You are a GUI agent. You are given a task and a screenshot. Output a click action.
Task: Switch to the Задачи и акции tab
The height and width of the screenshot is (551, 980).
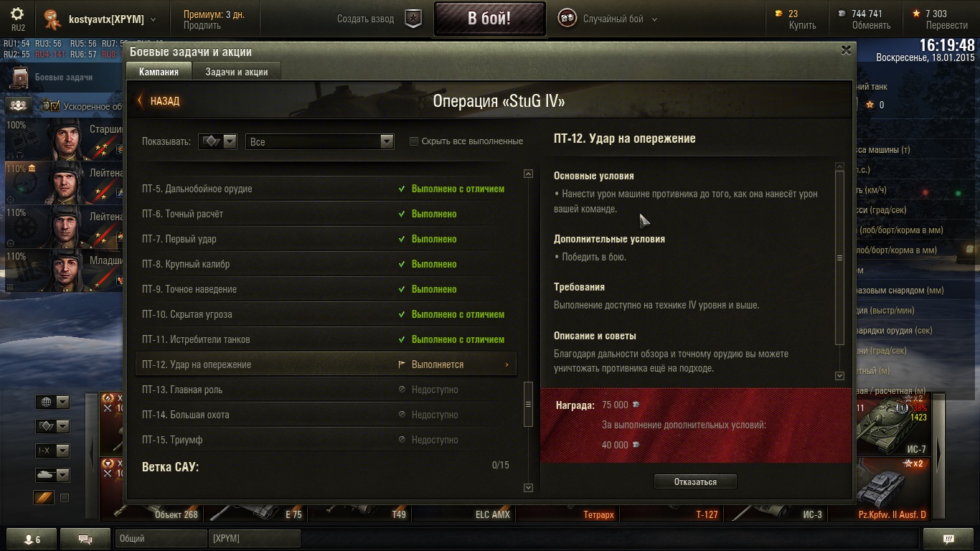[x=237, y=72]
